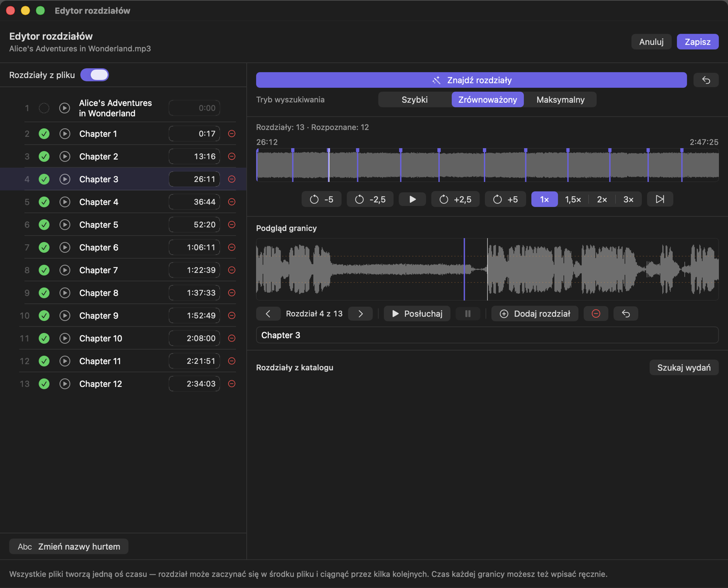Viewport: 728px width, 588px height.
Task: Start main waveform playback
Action: (413, 199)
